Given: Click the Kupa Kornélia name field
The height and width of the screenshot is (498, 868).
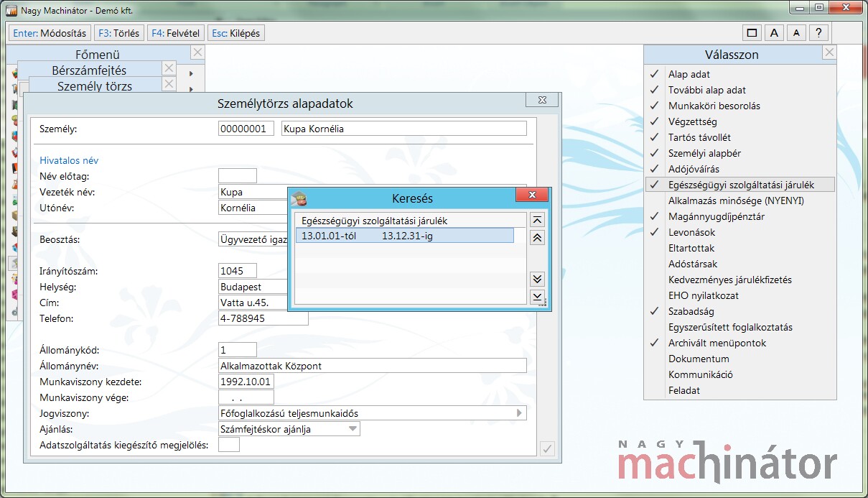Looking at the screenshot, I should tap(403, 129).
